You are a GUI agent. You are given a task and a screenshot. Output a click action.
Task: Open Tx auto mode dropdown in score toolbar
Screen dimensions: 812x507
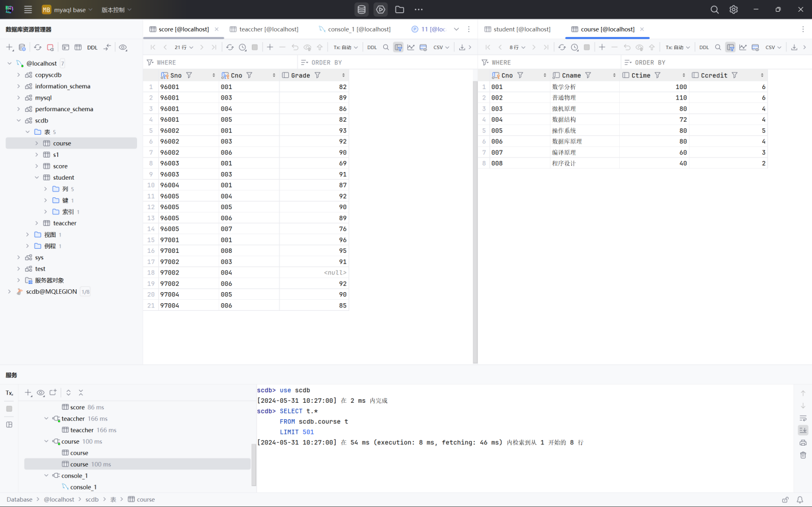[x=346, y=47]
